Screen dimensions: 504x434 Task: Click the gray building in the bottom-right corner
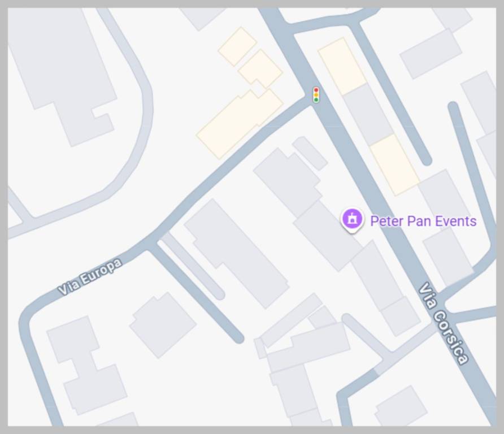pyautogui.click(x=401, y=406)
